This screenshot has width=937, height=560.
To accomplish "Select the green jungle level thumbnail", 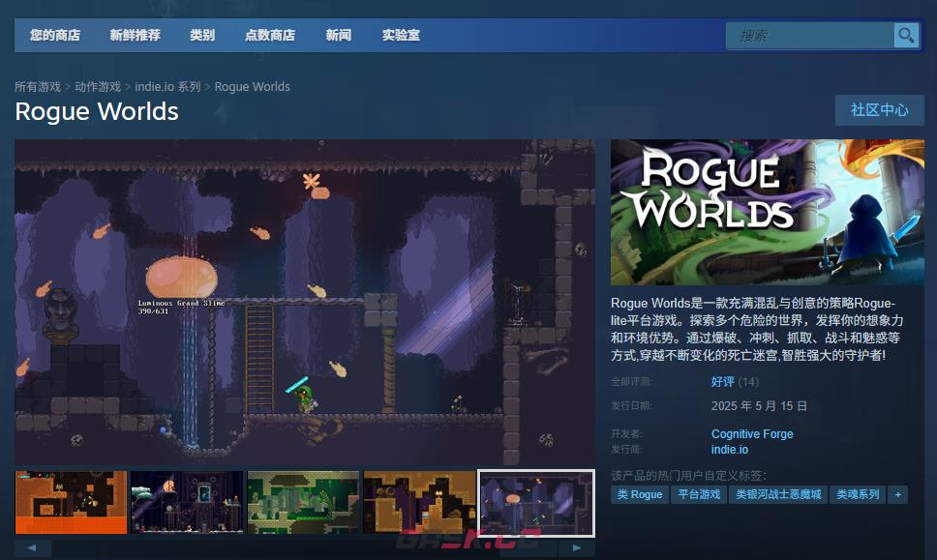I will [x=304, y=502].
